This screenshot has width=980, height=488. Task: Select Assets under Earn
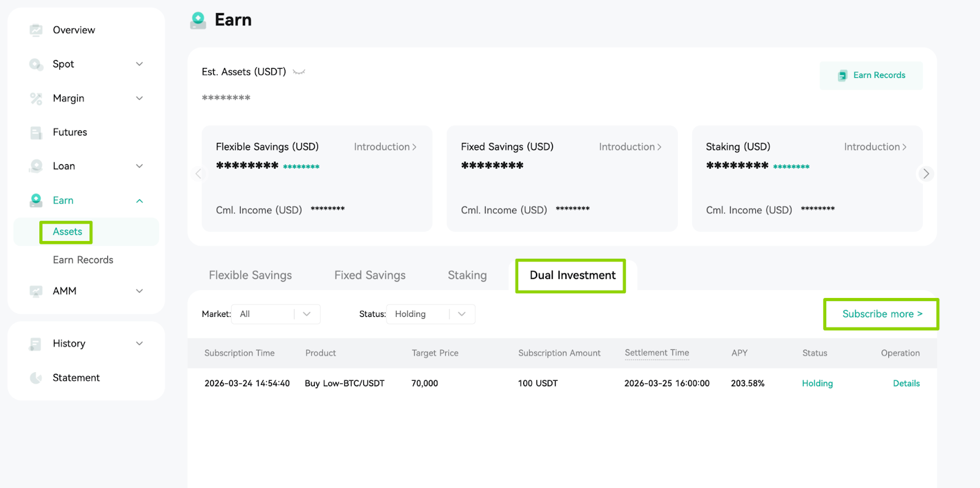67,232
